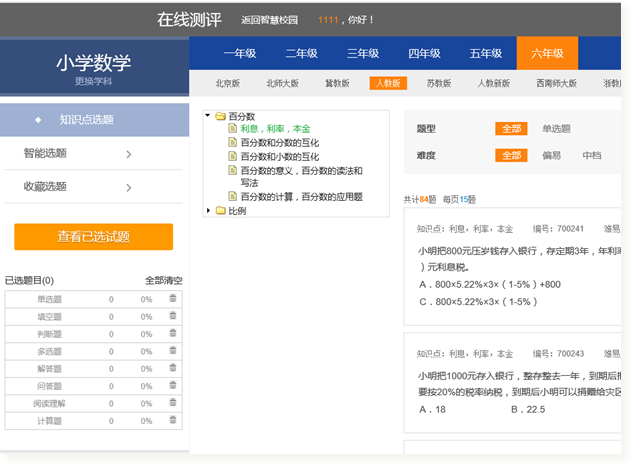Viewport: 635px width, 466px height.
Task: Expand the 比例 tree node arrow
Action: pos(208,211)
